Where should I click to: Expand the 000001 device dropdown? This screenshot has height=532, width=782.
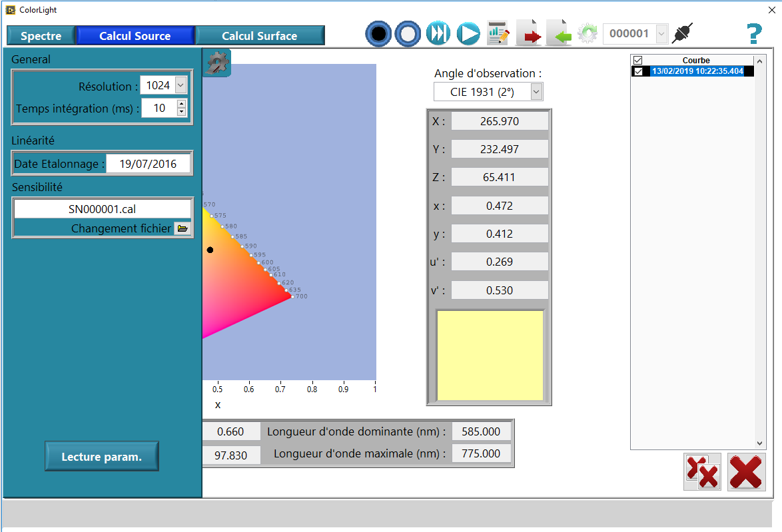pyautogui.click(x=661, y=34)
